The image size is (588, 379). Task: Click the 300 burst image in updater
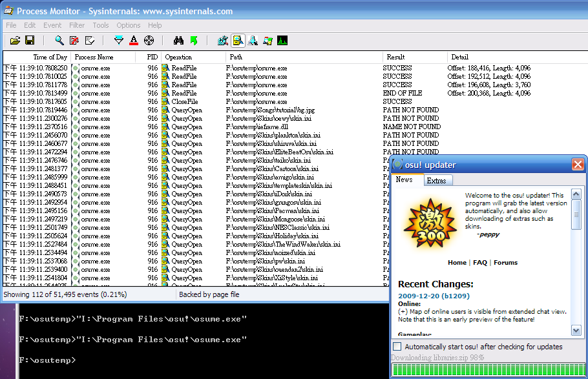coord(430,224)
